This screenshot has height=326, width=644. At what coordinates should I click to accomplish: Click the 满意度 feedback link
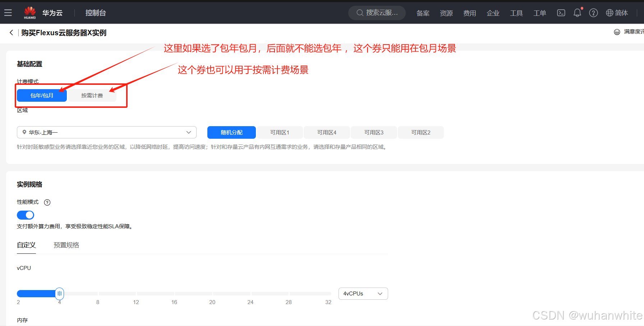pyautogui.click(x=634, y=32)
